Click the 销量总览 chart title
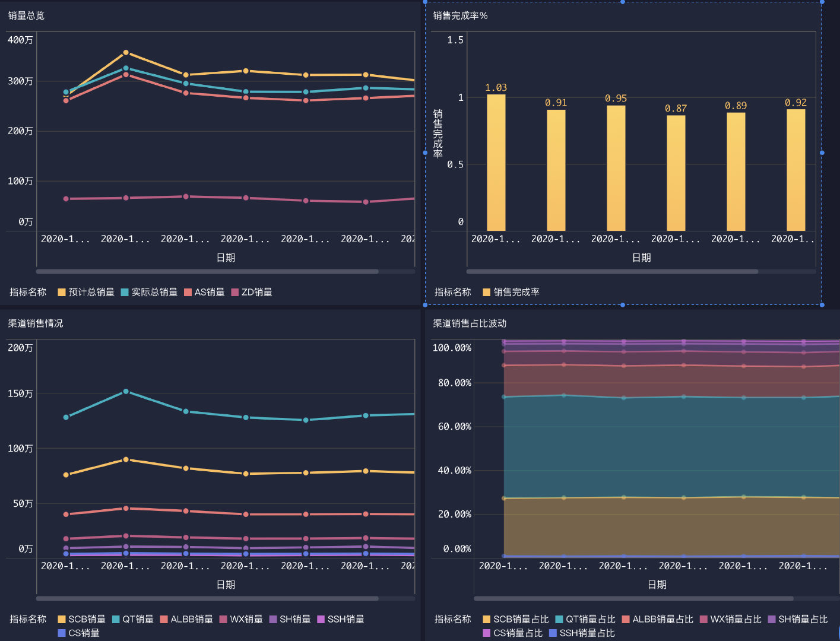The height and width of the screenshot is (641, 840). point(26,15)
